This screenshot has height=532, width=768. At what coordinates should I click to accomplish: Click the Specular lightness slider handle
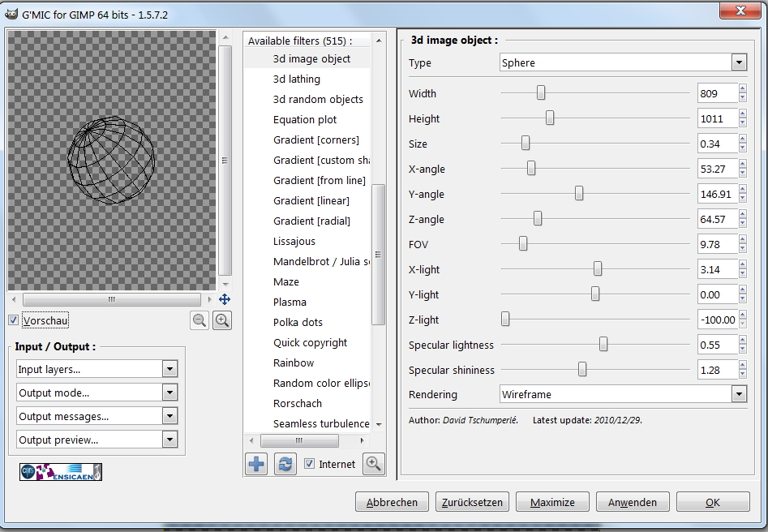click(603, 344)
